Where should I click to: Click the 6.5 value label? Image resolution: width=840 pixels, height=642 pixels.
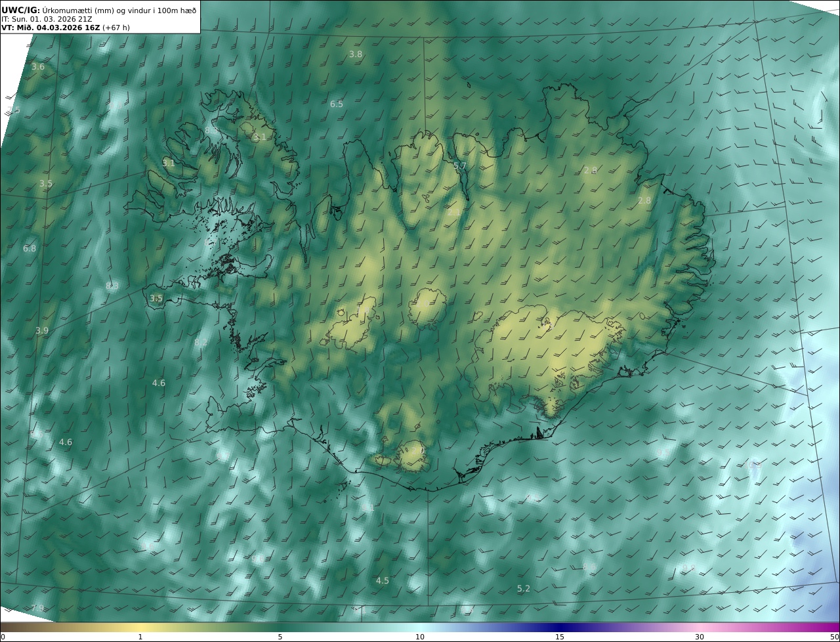(x=336, y=104)
